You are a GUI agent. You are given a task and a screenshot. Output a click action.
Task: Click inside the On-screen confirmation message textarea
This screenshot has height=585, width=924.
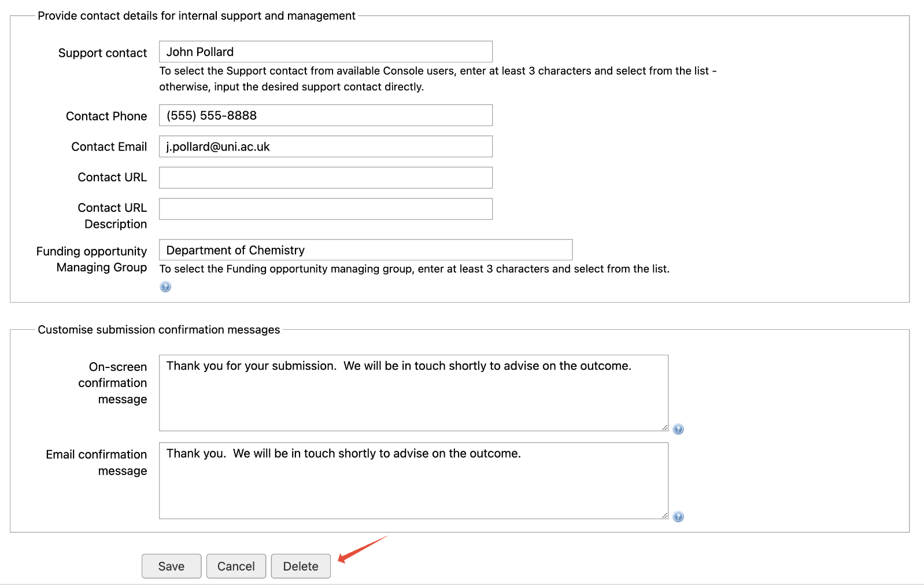point(413,393)
